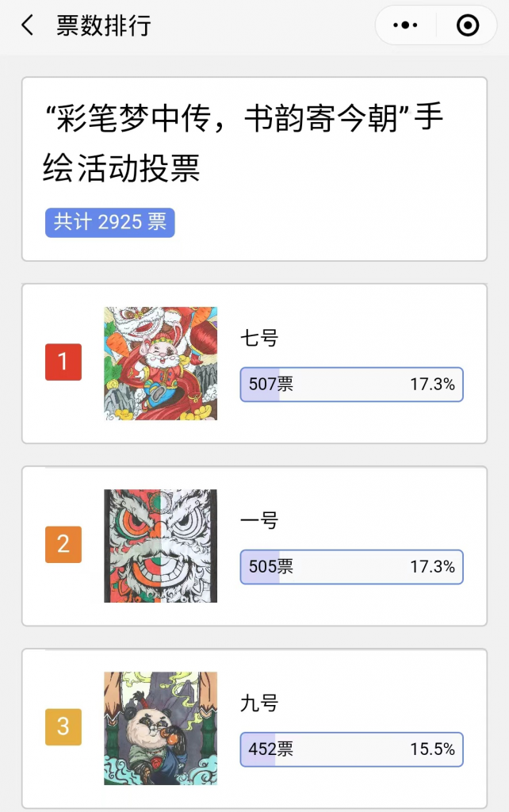Tap the mini program close circle icon
Screen dimensions: 509x812
(x=468, y=25)
